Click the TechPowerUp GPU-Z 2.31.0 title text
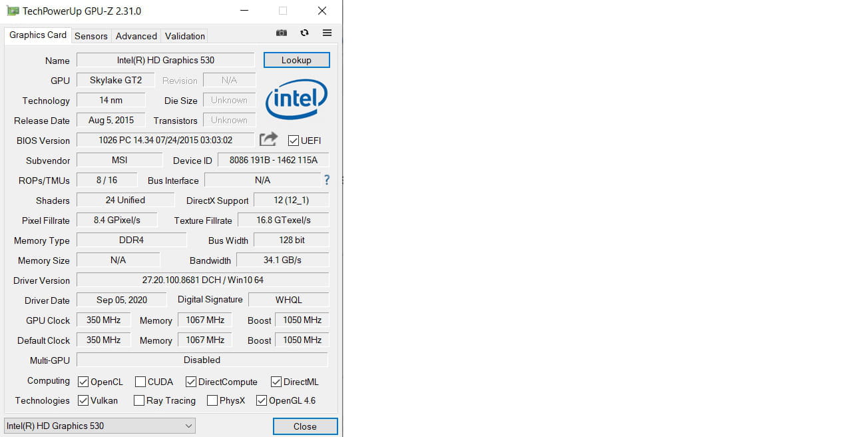Screen dimensions: 868x437 82,11
